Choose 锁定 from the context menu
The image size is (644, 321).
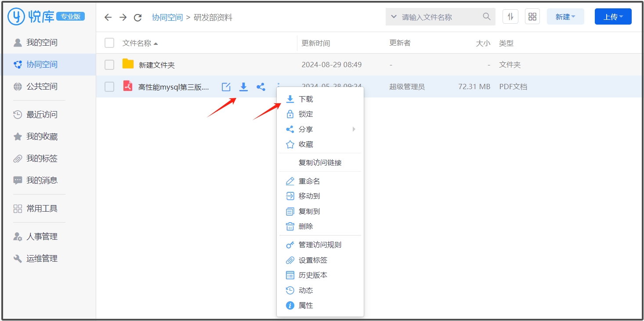pos(306,114)
